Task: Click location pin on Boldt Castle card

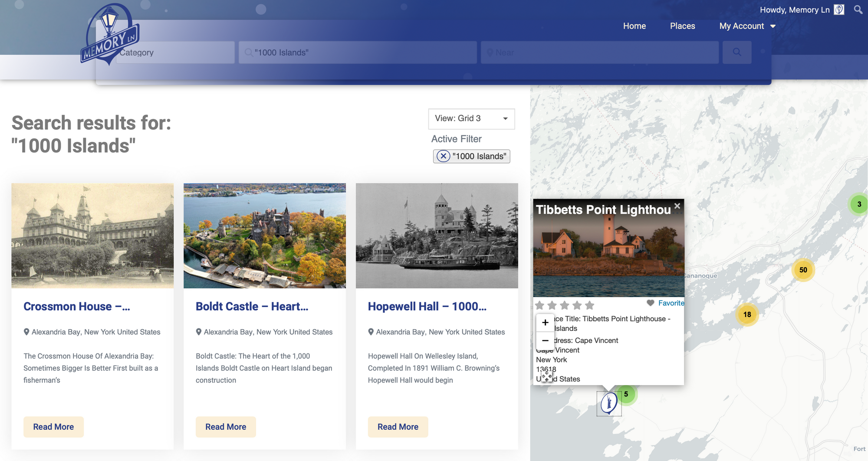Action: 199,332
